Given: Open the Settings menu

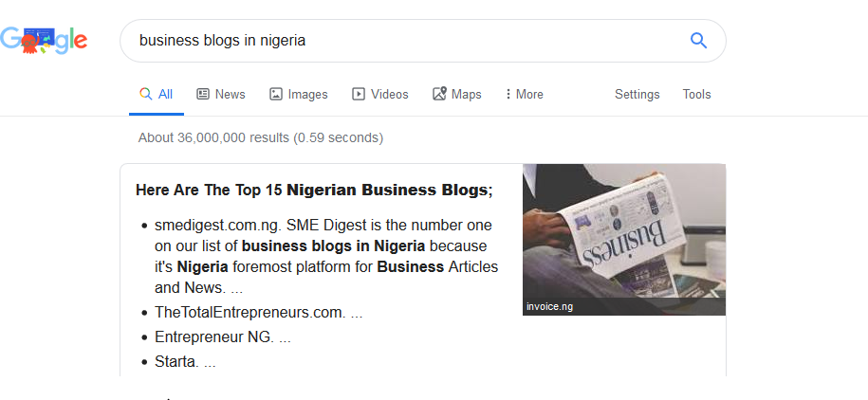Looking at the screenshot, I should [x=637, y=94].
